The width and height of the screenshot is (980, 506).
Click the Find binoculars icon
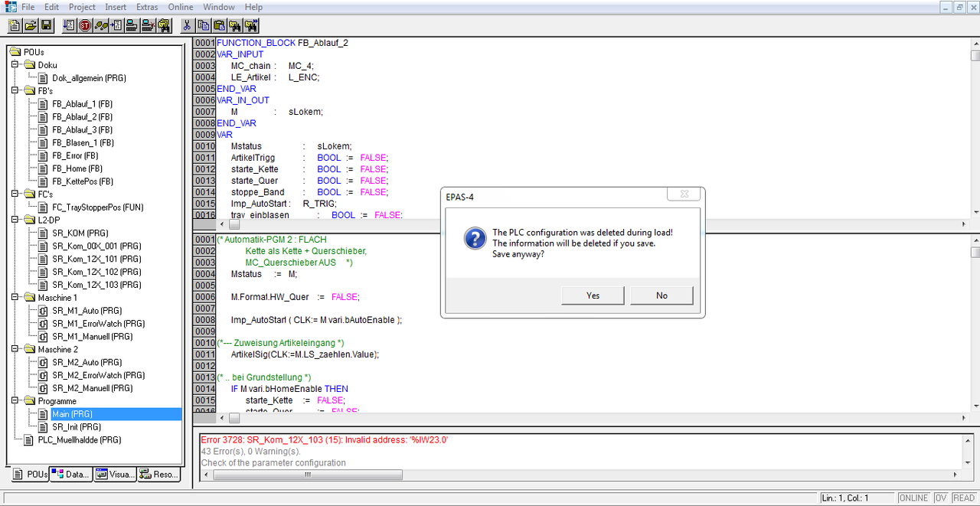[236, 25]
